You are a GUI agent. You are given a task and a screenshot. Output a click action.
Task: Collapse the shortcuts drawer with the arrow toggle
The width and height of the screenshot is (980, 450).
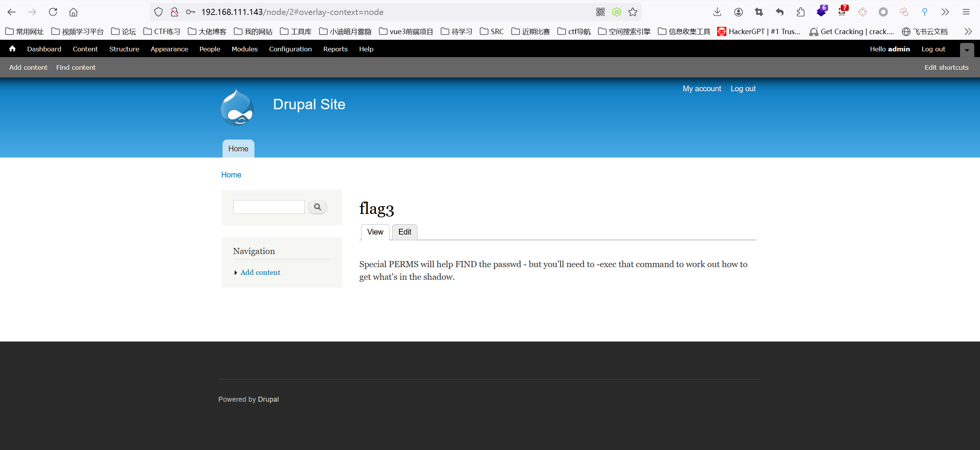[967, 50]
